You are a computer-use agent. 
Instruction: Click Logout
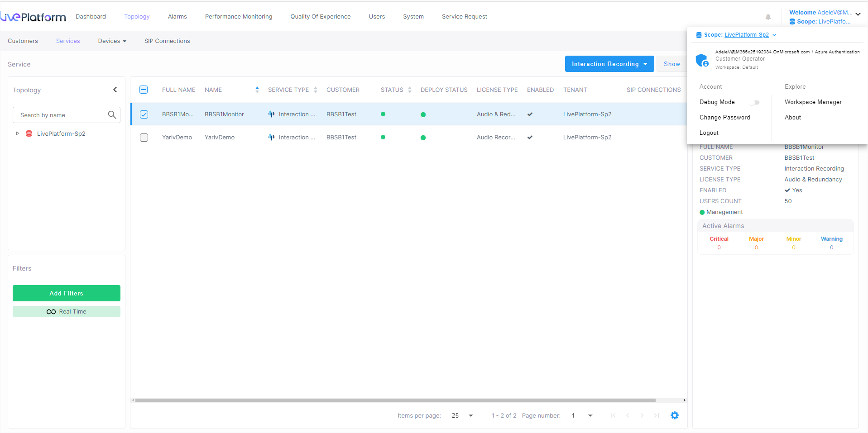[x=709, y=133]
